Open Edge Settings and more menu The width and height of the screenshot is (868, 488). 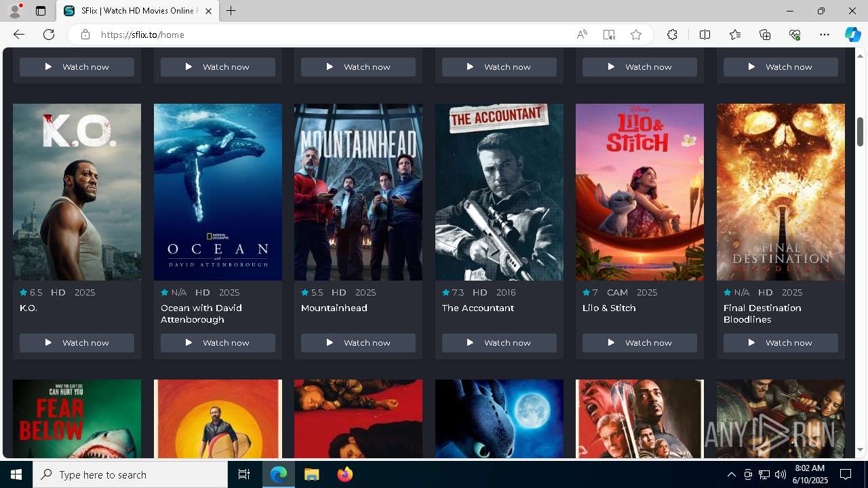825,35
